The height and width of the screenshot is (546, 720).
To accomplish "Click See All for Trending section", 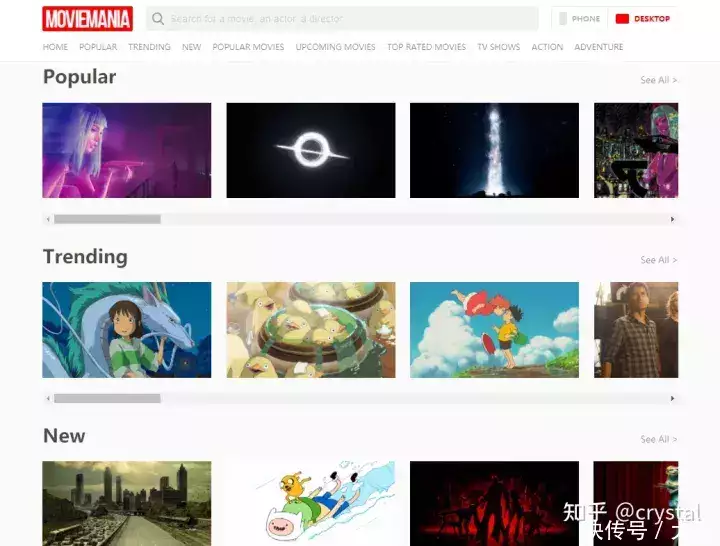I will tap(658, 260).
